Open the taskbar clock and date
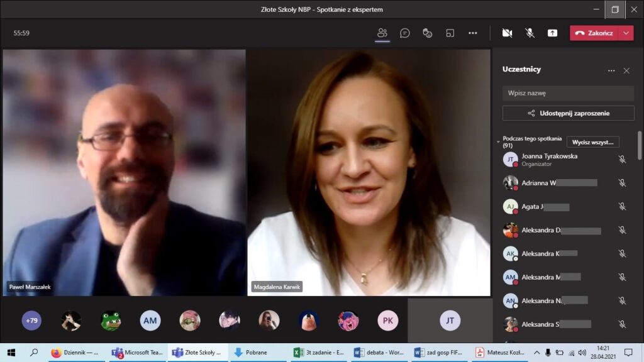 [603, 353]
